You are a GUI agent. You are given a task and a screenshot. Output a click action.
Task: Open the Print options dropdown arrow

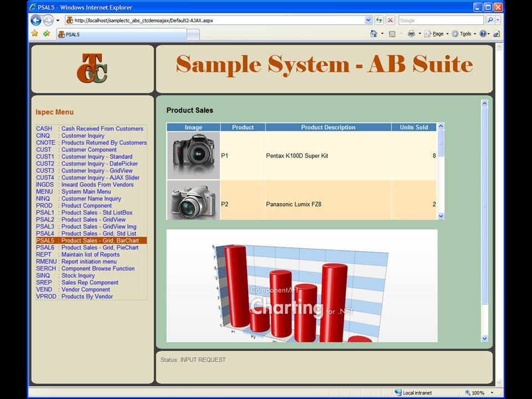(x=420, y=34)
